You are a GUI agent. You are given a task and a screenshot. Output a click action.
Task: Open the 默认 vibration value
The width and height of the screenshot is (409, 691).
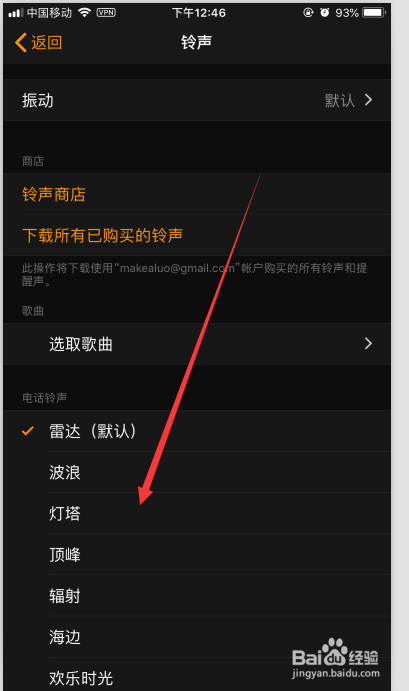tap(340, 100)
